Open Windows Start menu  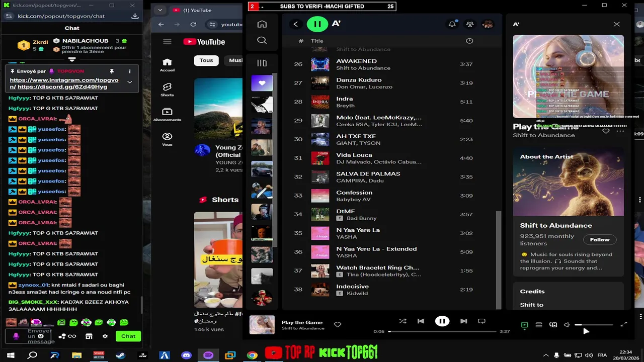pos(11,355)
